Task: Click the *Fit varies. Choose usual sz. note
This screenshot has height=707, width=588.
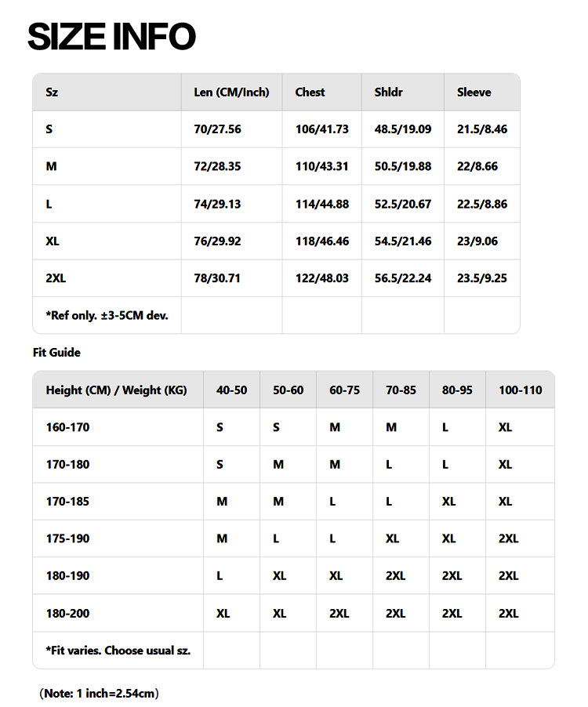Action: coord(118,650)
